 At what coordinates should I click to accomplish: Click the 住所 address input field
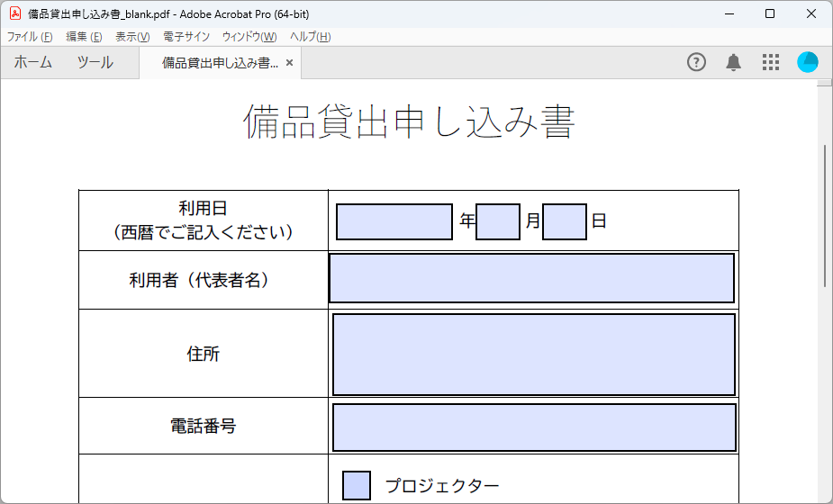534,355
